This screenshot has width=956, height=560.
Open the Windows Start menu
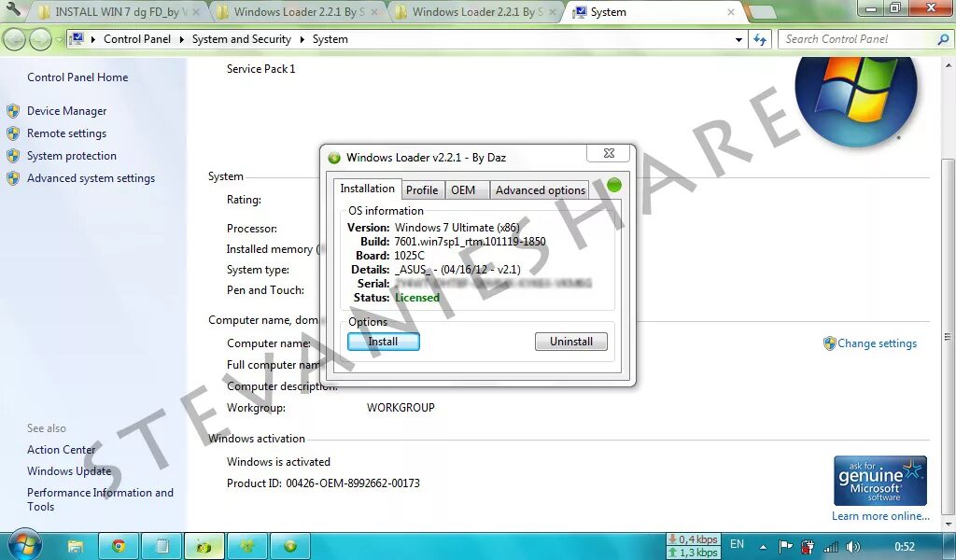(x=23, y=544)
